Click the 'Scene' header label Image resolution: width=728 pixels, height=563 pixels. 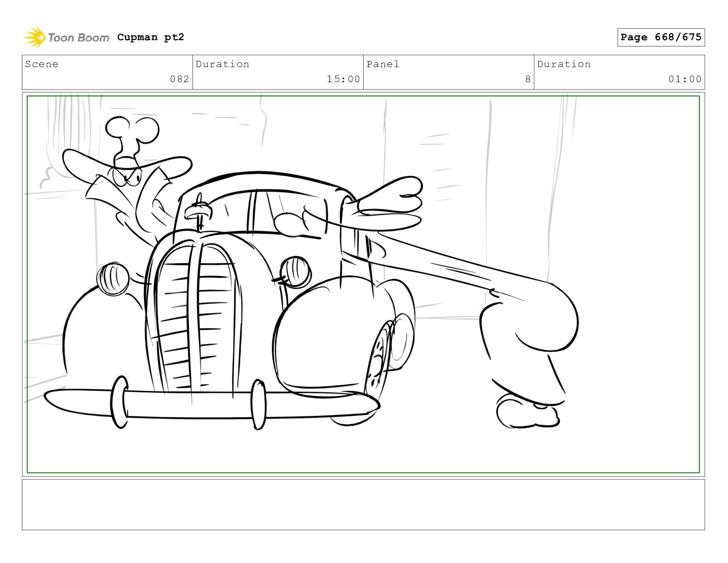tap(41, 64)
